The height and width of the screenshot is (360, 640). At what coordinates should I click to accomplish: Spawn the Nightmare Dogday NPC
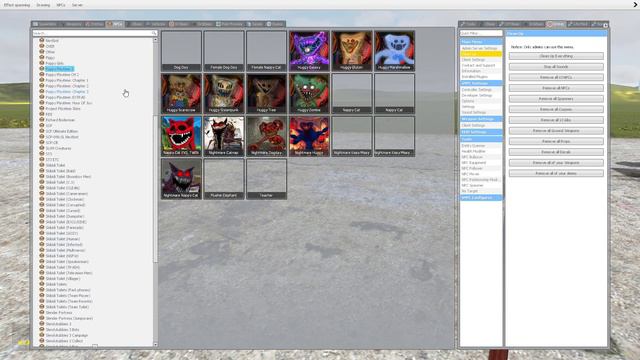(x=267, y=136)
